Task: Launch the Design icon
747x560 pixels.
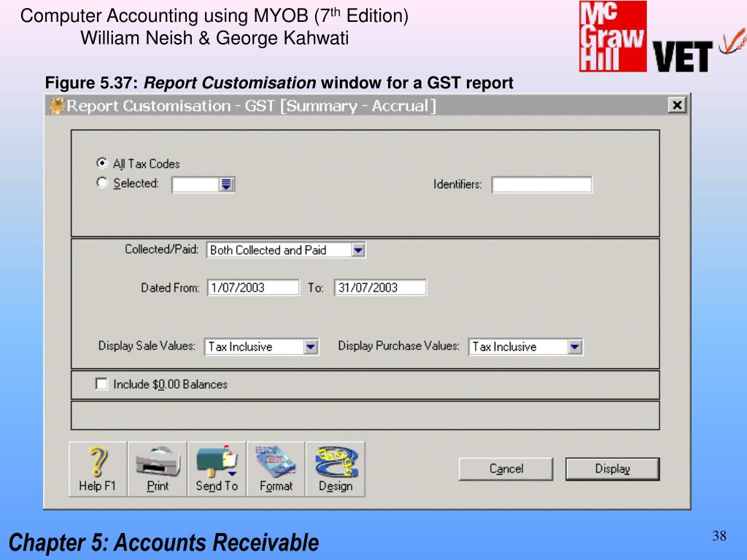Action: point(336,469)
